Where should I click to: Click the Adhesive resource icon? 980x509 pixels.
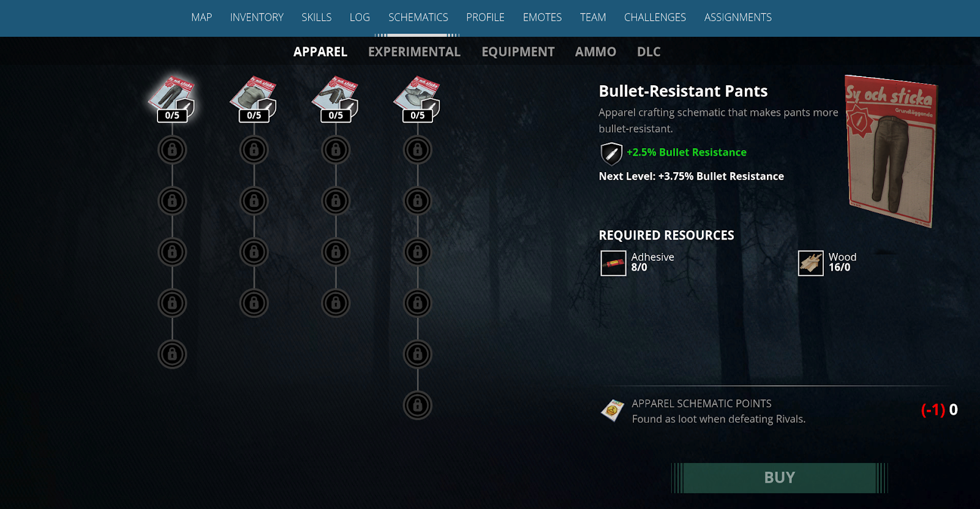tap(613, 263)
